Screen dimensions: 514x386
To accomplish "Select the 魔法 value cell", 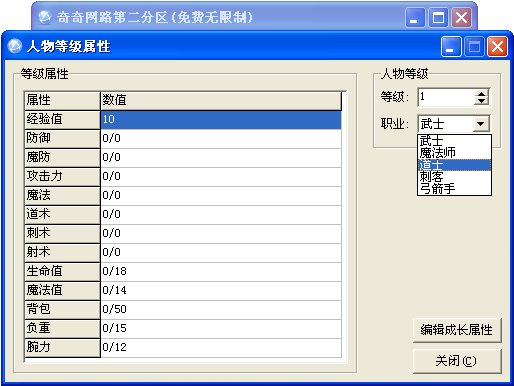I will (221, 195).
